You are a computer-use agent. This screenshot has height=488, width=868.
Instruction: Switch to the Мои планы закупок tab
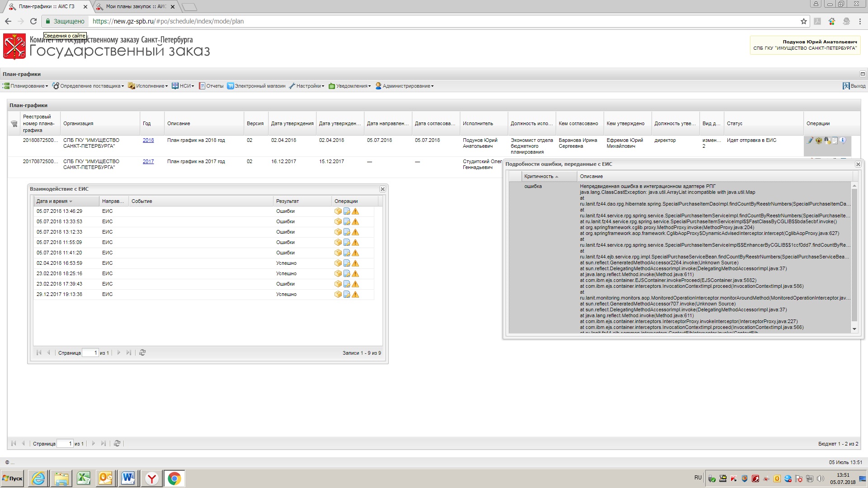136,7
